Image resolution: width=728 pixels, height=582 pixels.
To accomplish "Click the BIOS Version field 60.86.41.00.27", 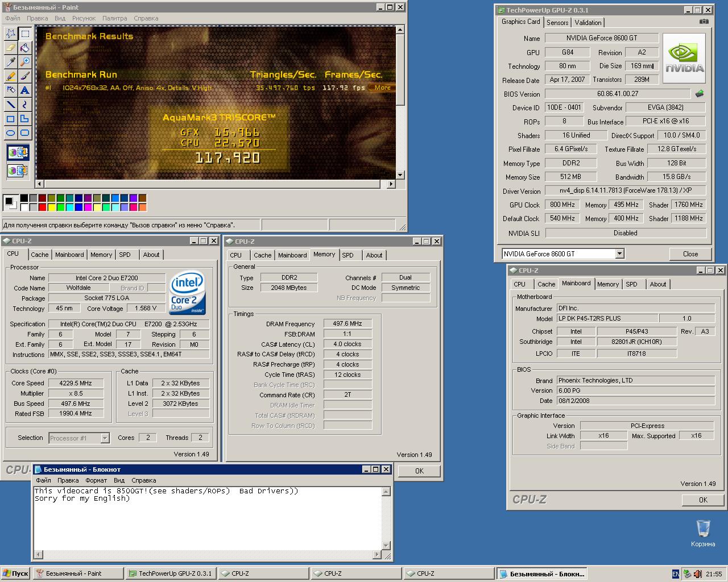I will (x=618, y=94).
